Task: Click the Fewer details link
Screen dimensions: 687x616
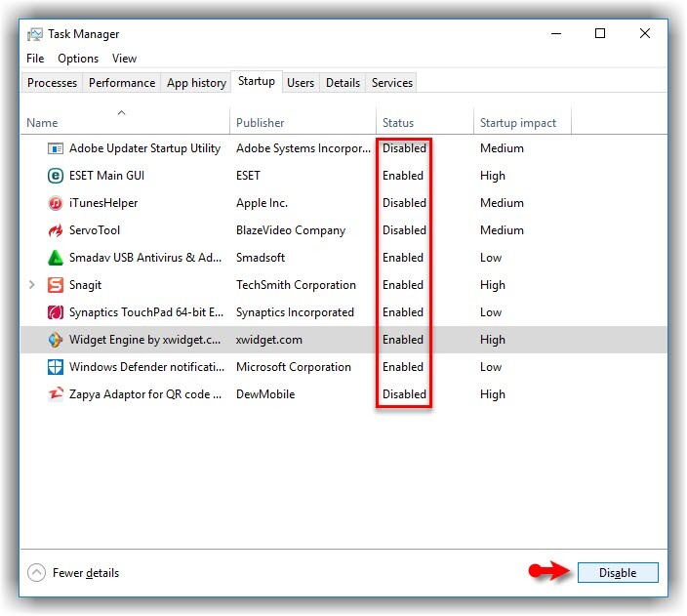Action: [x=86, y=573]
